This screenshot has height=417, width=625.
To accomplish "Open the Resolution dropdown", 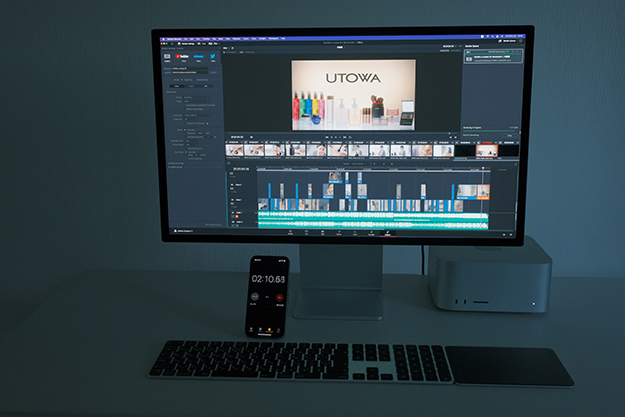I will [197, 115].
